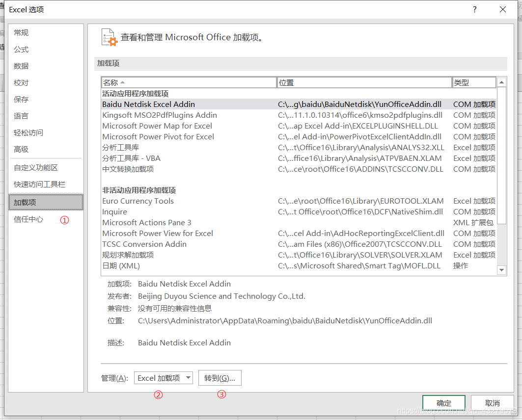Image resolution: width=522 pixels, height=420 pixels.
Task: Select the 规划求解加载项 row
Action: coord(299,255)
